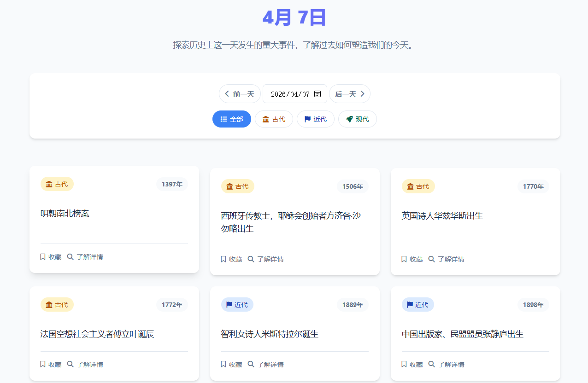Click the 古代 tag on 1397年 card
Viewport: 588px width, 383px height.
click(57, 184)
